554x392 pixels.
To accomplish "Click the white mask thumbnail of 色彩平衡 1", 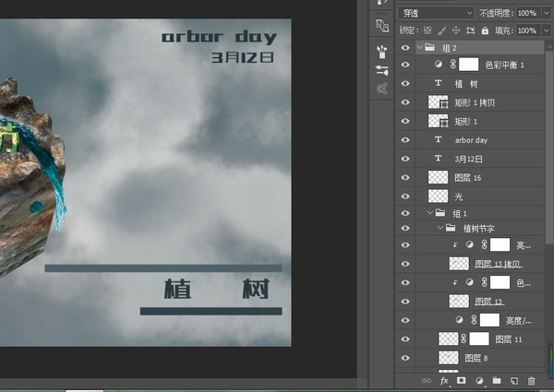I will [469, 65].
